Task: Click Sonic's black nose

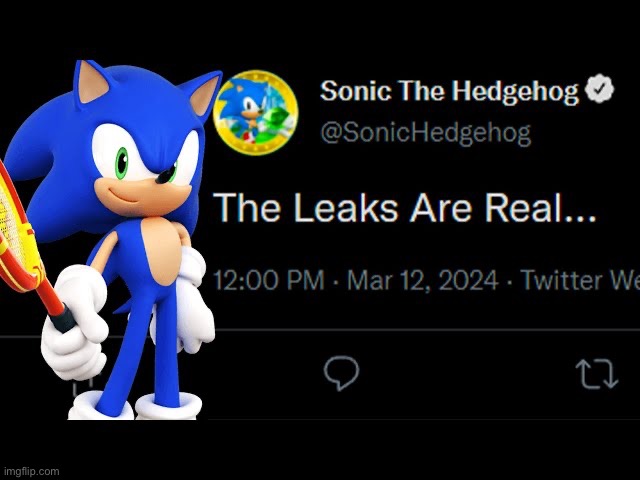Action: (166, 176)
